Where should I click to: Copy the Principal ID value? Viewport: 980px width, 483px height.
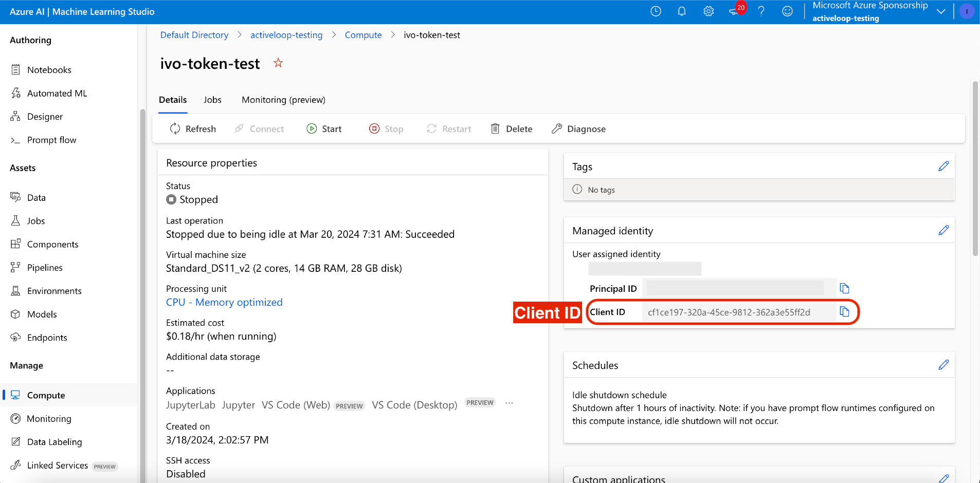click(x=844, y=288)
